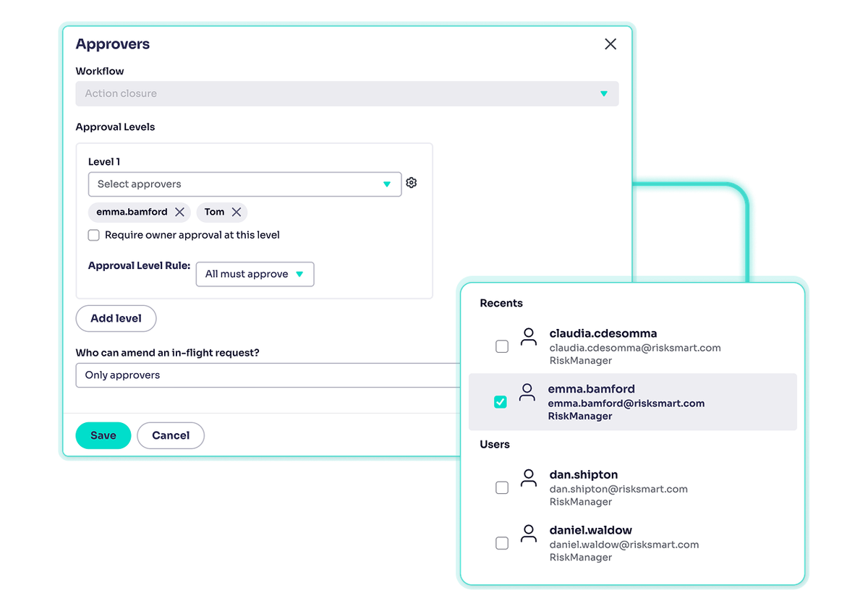Screen dimensions: 868x611
Task: Change the All must approve rule
Action: coord(255,274)
